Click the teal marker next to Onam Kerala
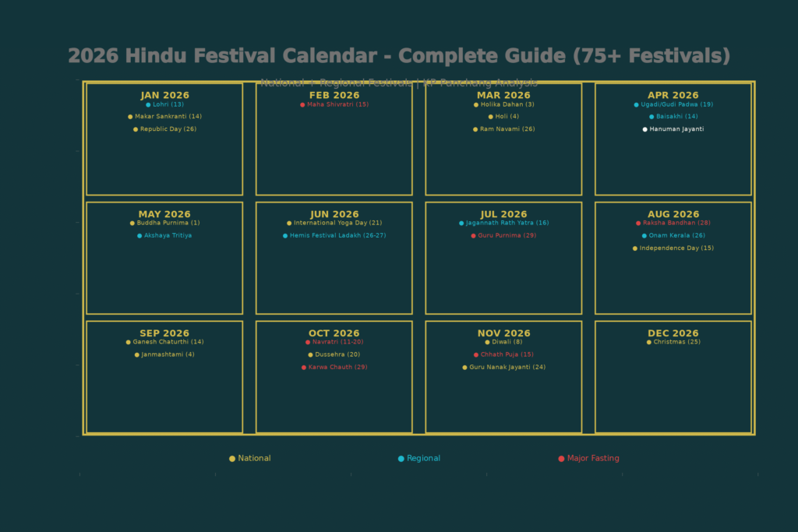The width and height of the screenshot is (798, 532). (x=644, y=236)
